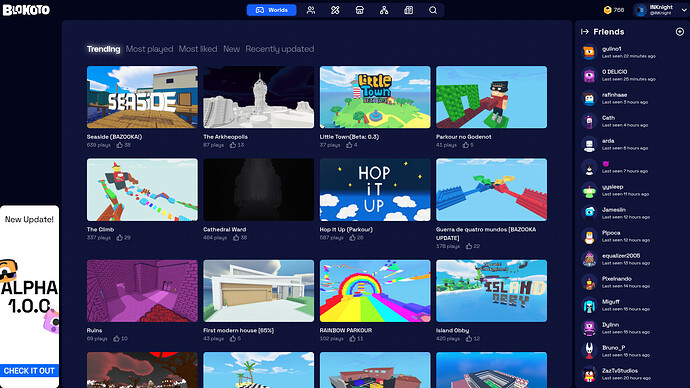Open the friends icon in top navigation

311,10
